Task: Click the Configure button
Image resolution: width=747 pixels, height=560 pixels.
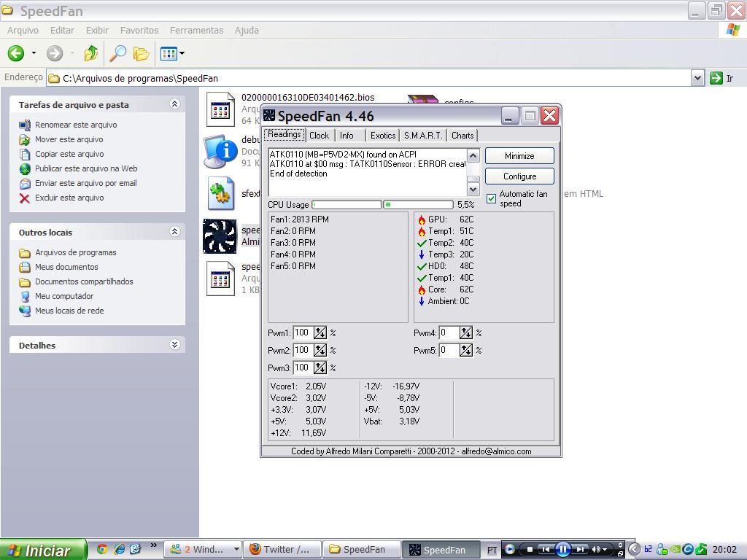Action: (x=519, y=176)
